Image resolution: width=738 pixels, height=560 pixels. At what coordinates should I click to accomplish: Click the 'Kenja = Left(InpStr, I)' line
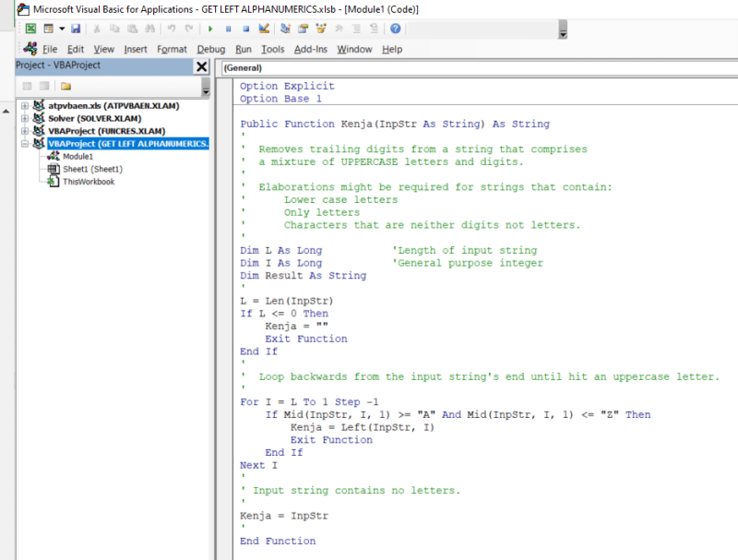(363, 428)
